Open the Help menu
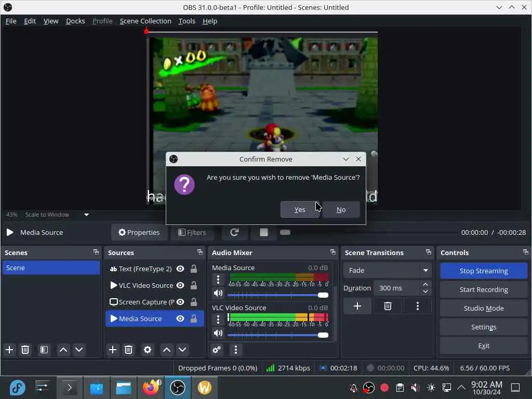This screenshot has width=532, height=399. [x=210, y=21]
